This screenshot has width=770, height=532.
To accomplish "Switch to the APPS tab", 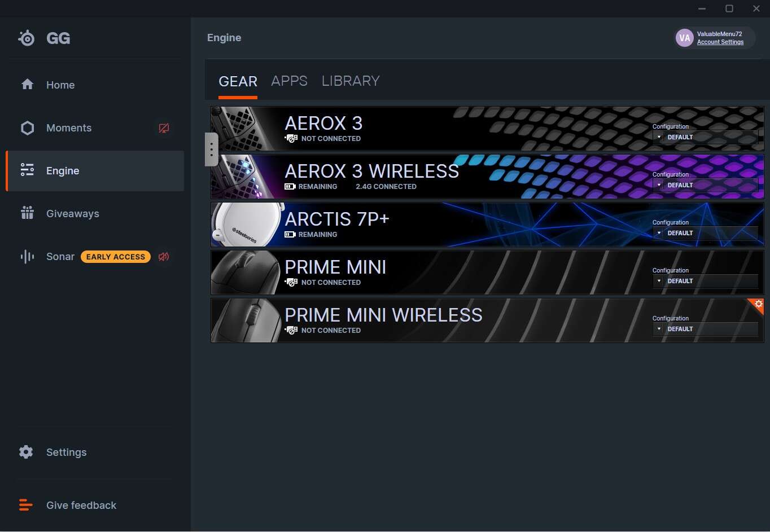I will point(289,81).
